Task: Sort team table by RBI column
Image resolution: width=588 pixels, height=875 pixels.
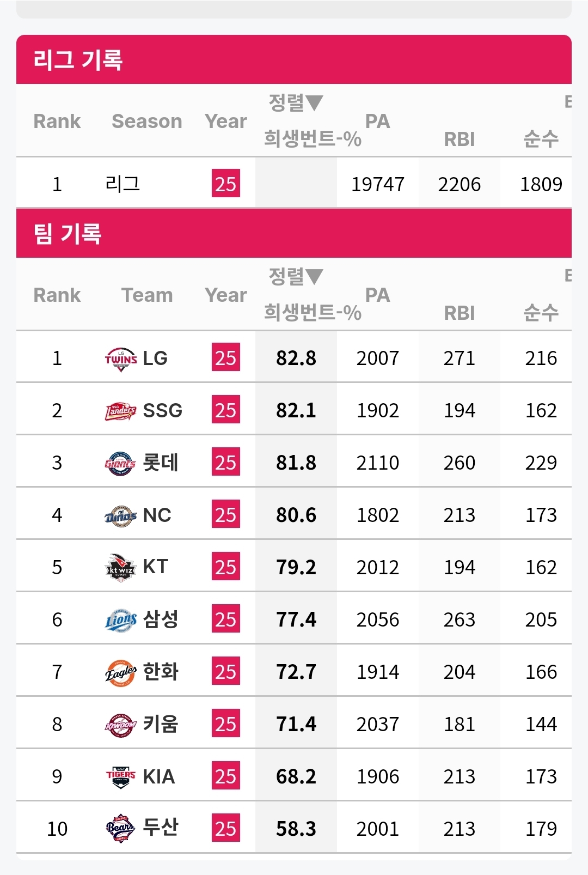Action: pos(459,313)
